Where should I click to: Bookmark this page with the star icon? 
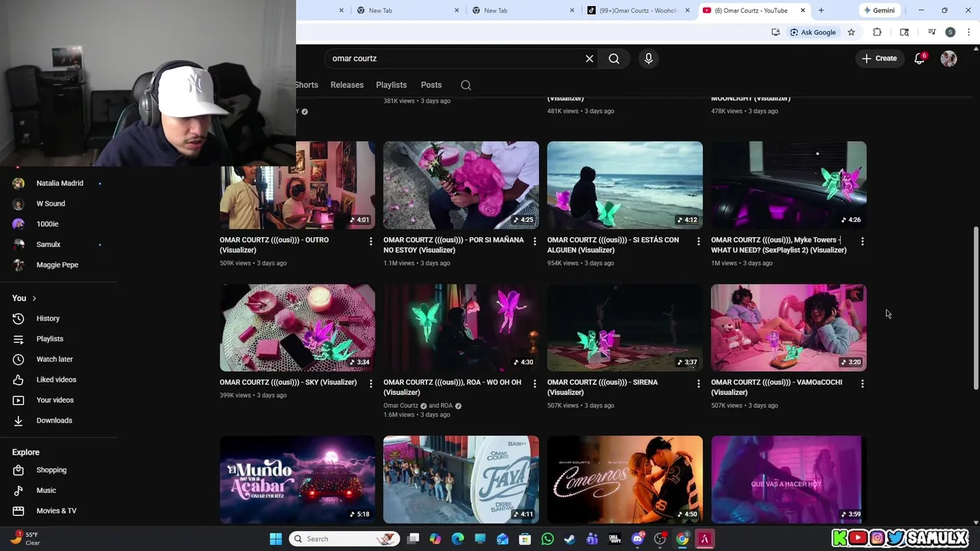(x=851, y=32)
